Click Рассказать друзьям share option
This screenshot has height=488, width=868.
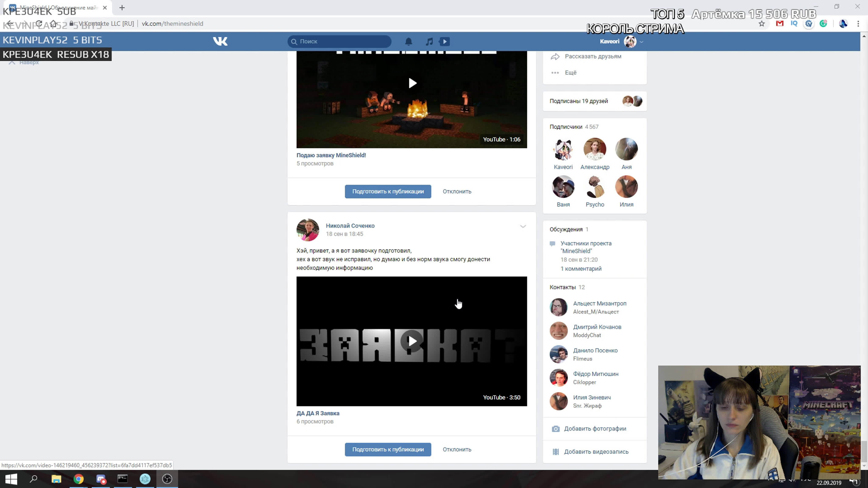pos(593,56)
